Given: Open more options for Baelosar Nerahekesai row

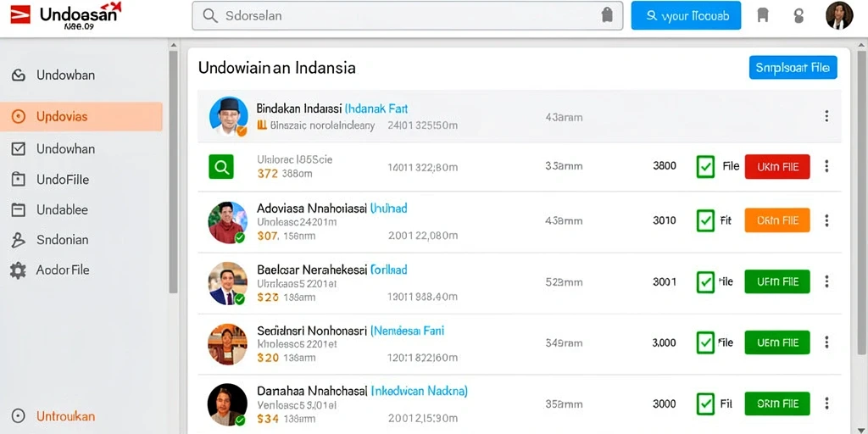Looking at the screenshot, I should click(826, 281).
